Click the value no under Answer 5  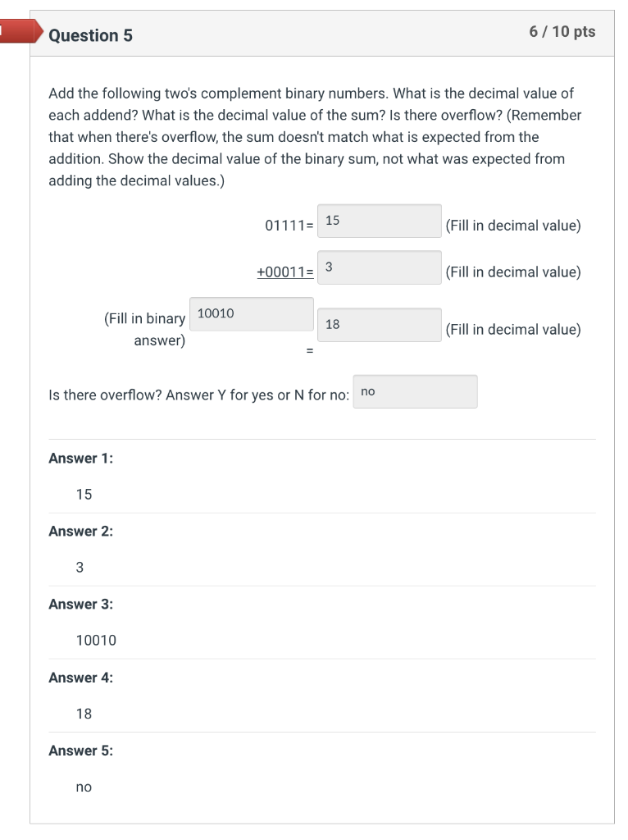click(x=84, y=787)
